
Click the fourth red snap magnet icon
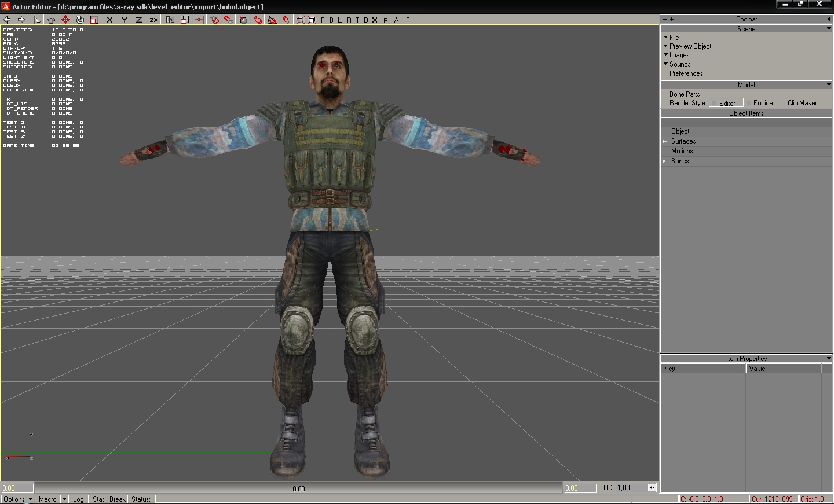(x=258, y=20)
